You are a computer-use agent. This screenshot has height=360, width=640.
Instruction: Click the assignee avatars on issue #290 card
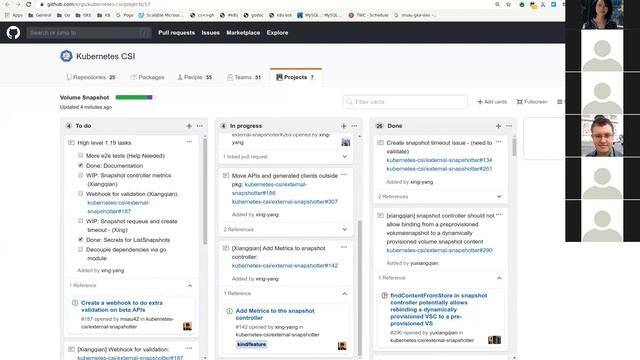[494, 340]
